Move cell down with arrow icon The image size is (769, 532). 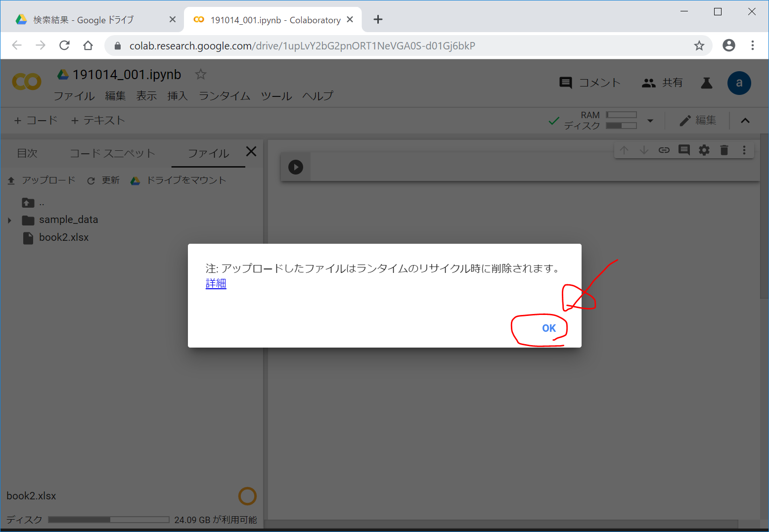coord(644,150)
